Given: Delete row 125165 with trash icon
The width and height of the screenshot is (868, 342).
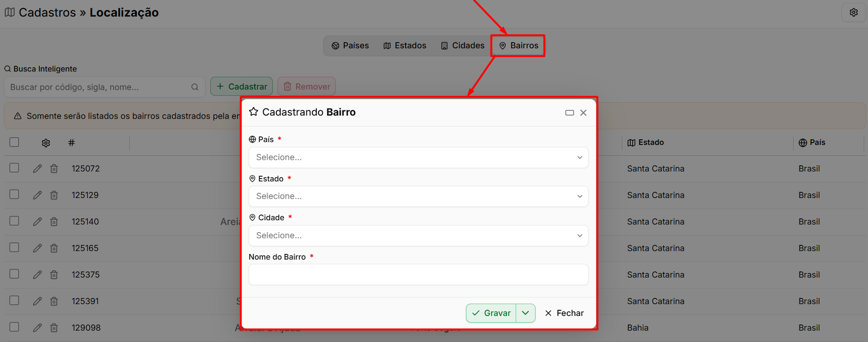Looking at the screenshot, I should (x=54, y=248).
